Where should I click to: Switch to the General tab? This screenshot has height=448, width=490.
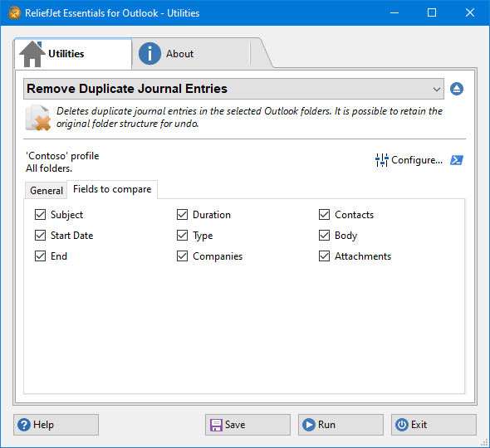[x=47, y=191]
